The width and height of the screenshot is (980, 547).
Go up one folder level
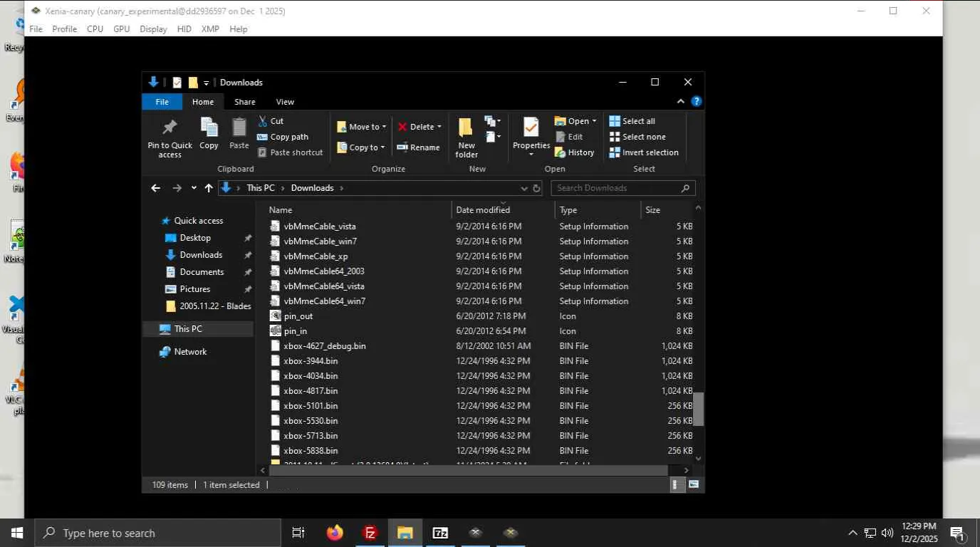[x=208, y=188]
